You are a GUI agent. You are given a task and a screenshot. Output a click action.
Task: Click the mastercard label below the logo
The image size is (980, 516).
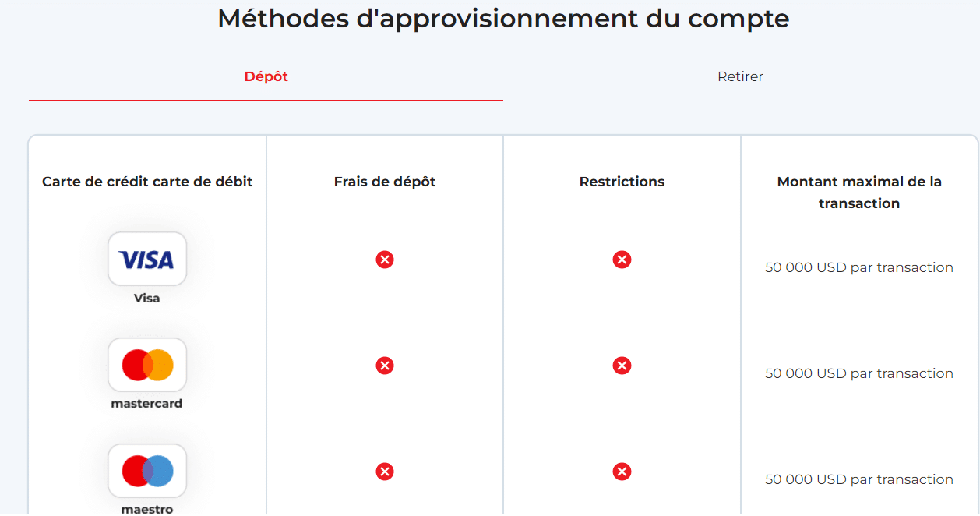[x=146, y=404]
